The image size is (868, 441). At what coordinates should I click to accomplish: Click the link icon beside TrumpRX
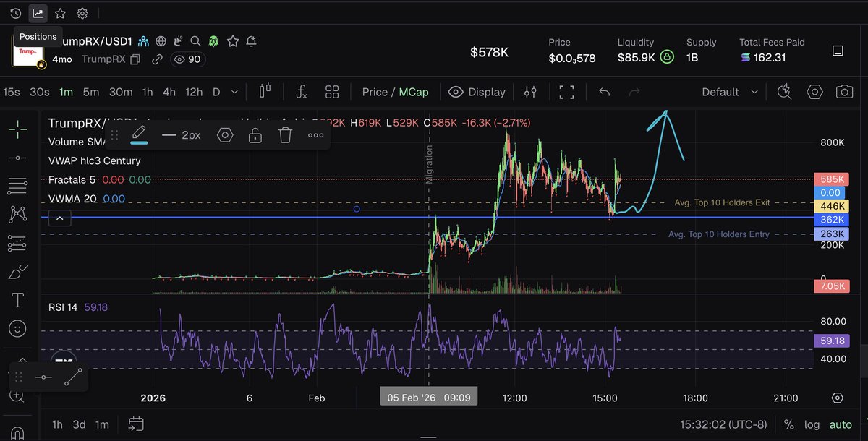pos(156,59)
